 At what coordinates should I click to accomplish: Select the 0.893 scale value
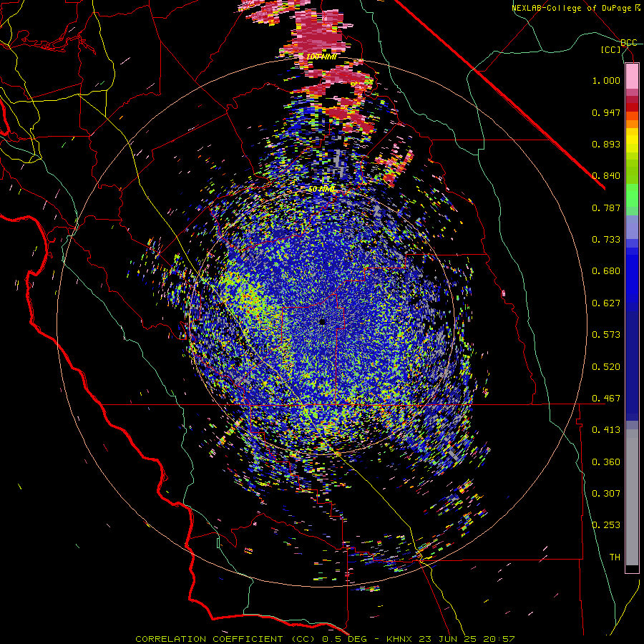point(606,144)
